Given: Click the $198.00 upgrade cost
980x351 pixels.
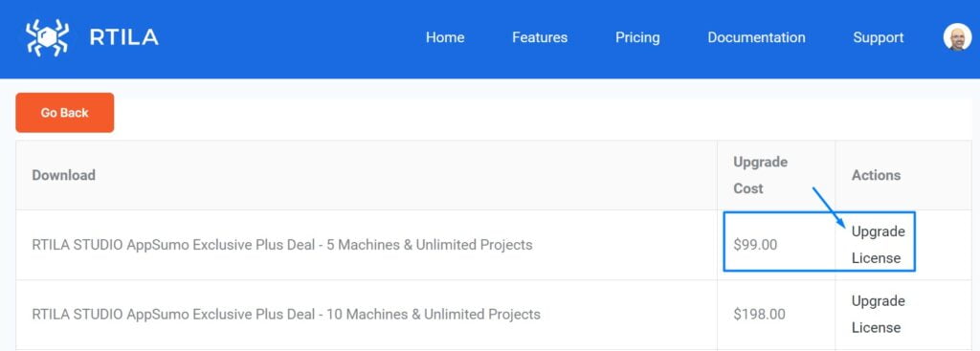Looking at the screenshot, I should tap(759, 314).
